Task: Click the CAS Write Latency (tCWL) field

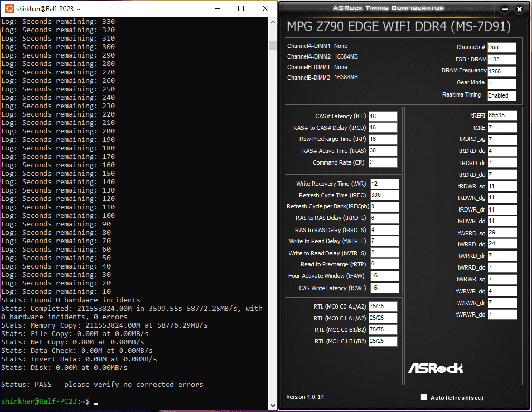Action: [384, 288]
